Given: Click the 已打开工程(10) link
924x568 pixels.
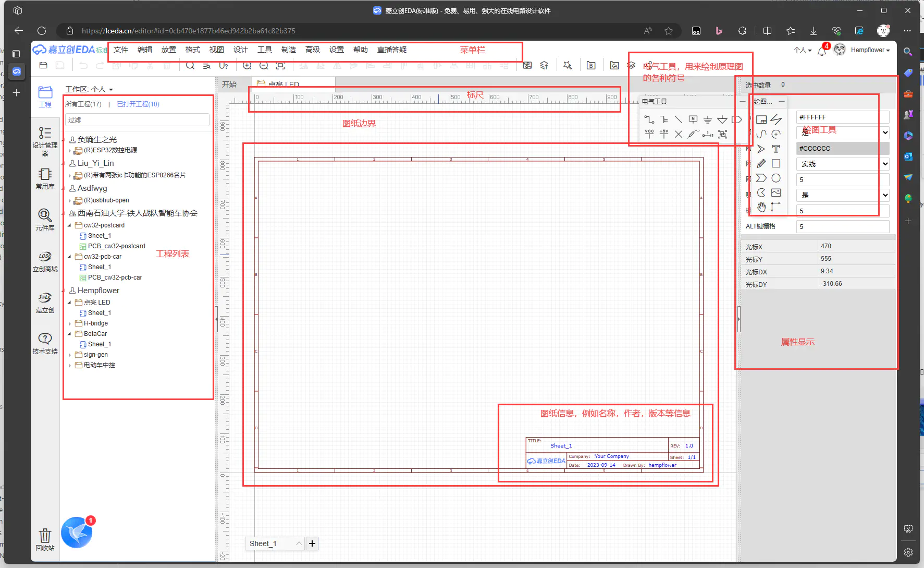Looking at the screenshot, I should point(138,104).
